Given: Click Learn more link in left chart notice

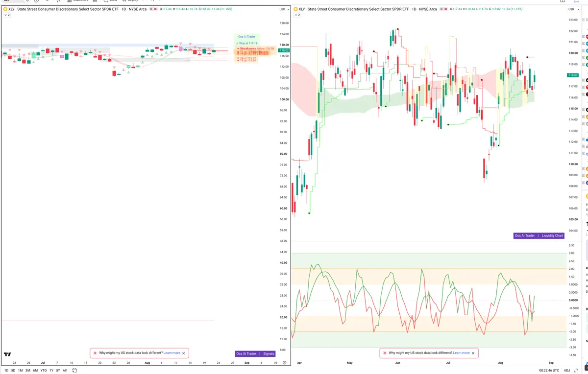Looking at the screenshot, I should pos(171,353).
